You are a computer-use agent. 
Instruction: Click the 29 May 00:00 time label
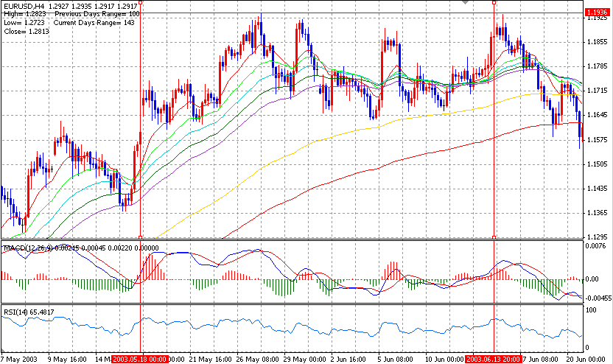[x=304, y=360]
